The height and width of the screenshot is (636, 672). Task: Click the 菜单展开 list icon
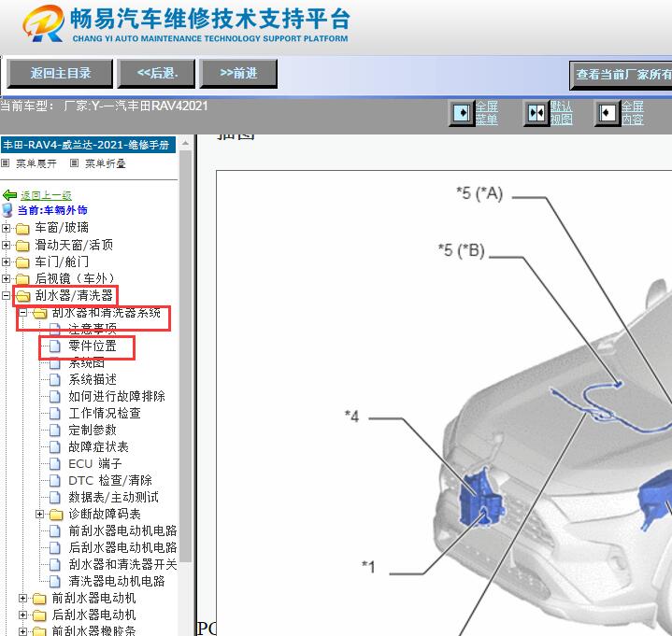tap(6, 163)
